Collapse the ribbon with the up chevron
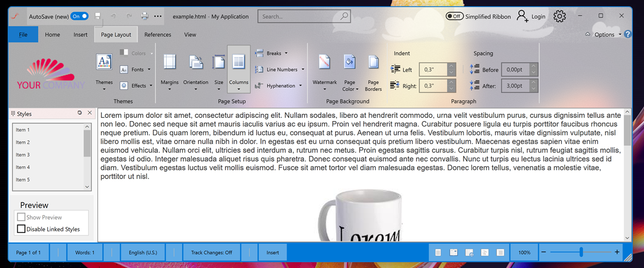This screenshot has height=268, width=644. pyautogui.click(x=587, y=34)
